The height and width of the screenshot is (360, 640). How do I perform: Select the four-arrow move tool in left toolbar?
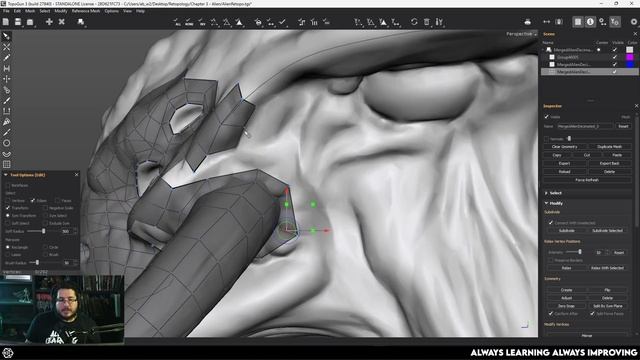point(7,79)
